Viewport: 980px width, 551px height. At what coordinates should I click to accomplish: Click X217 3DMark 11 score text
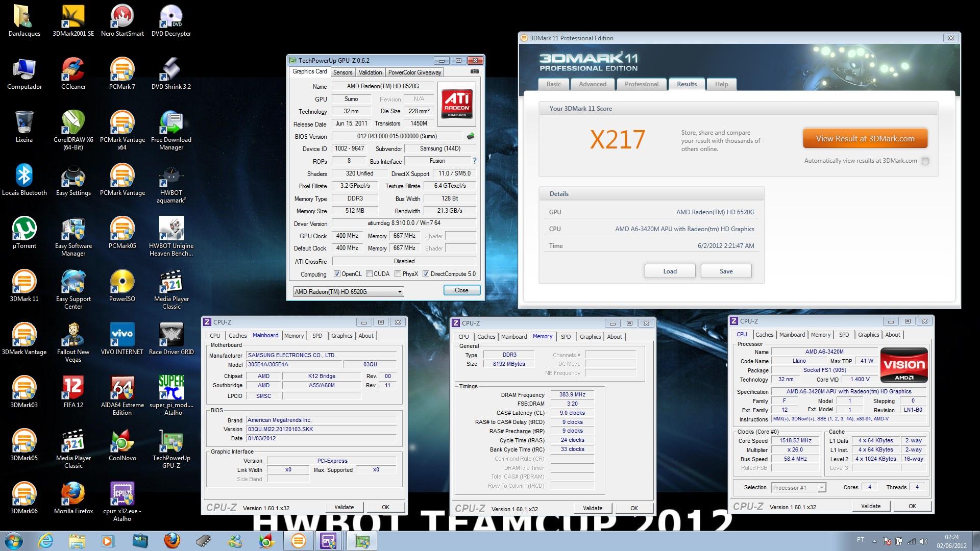click(x=618, y=139)
